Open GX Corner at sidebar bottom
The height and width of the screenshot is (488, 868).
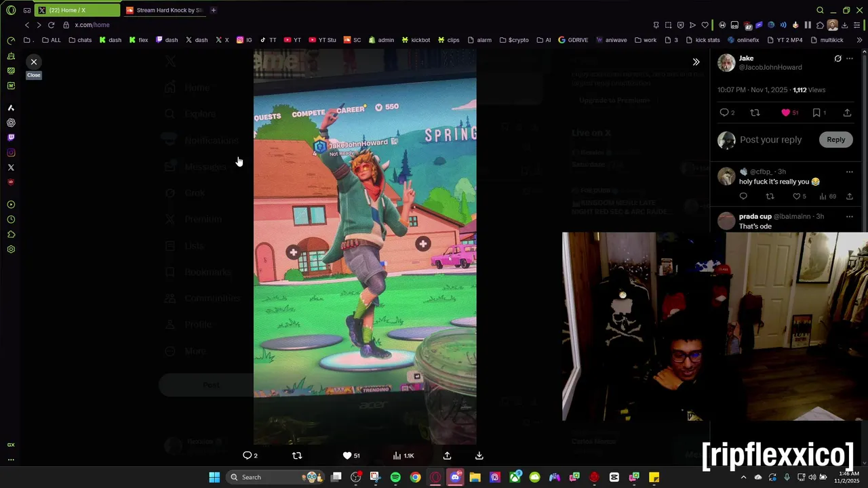(x=11, y=445)
